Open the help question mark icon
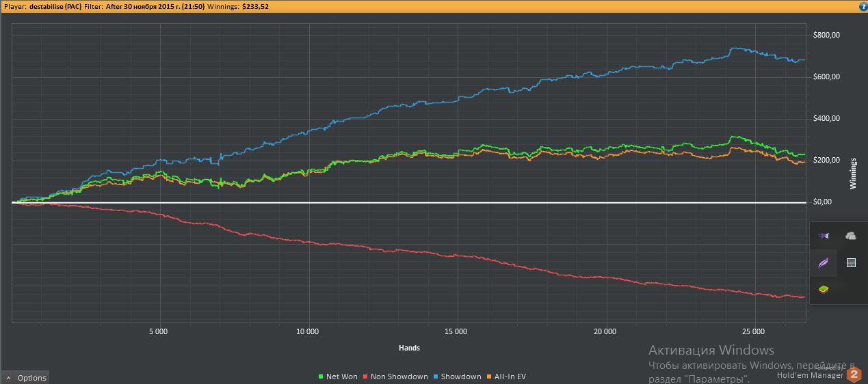Screen dimensions: 868x384 tap(863, 5)
